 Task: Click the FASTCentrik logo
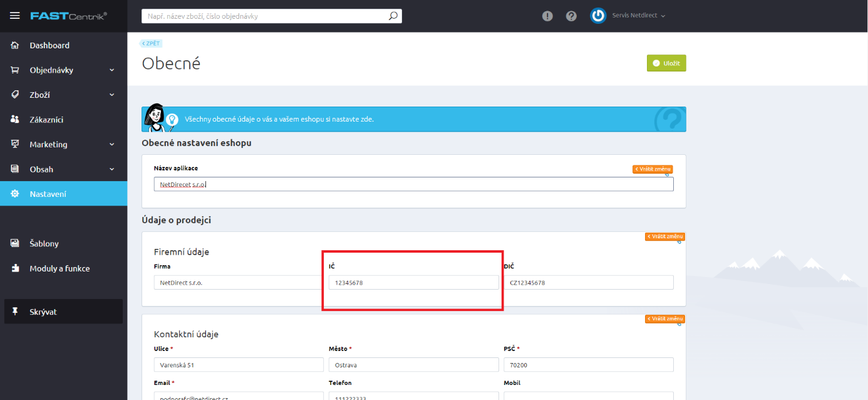pyautogui.click(x=69, y=16)
